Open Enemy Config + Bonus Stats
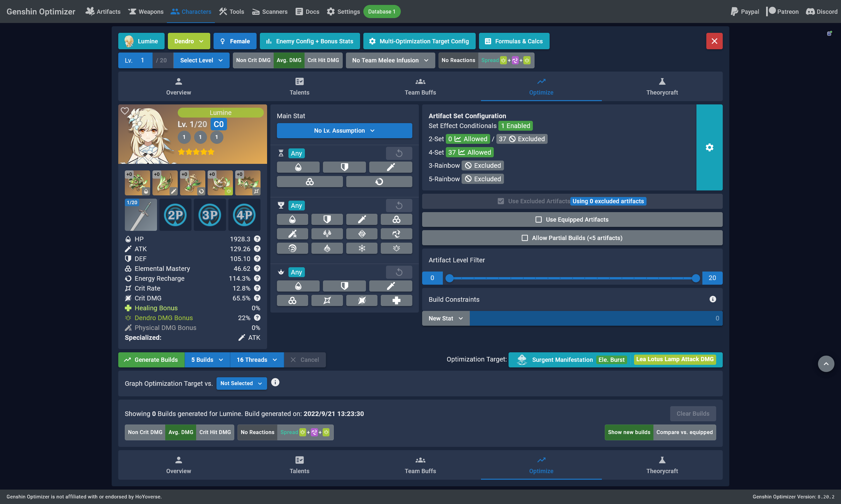Viewport: 841px width, 504px height. tap(309, 41)
